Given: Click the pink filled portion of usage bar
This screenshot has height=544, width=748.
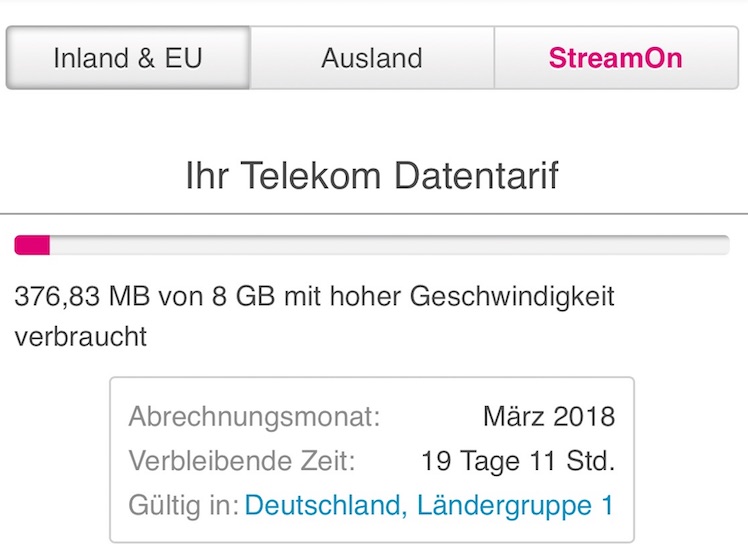Looking at the screenshot, I should (x=32, y=245).
